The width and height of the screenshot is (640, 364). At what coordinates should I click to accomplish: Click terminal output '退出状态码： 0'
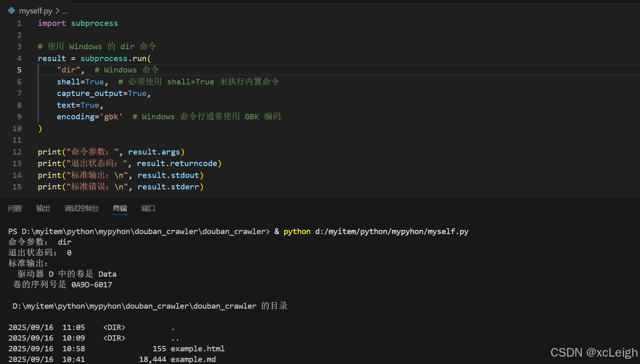[40, 253]
